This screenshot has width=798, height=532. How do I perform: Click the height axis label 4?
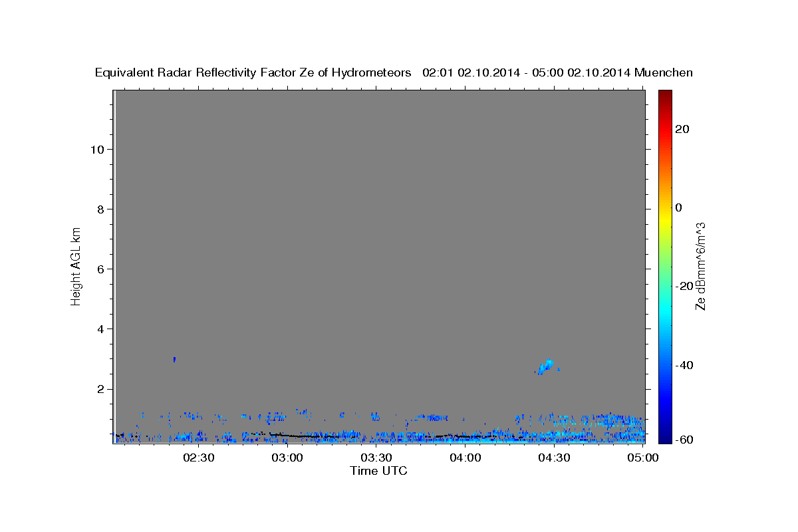pyautogui.click(x=99, y=329)
